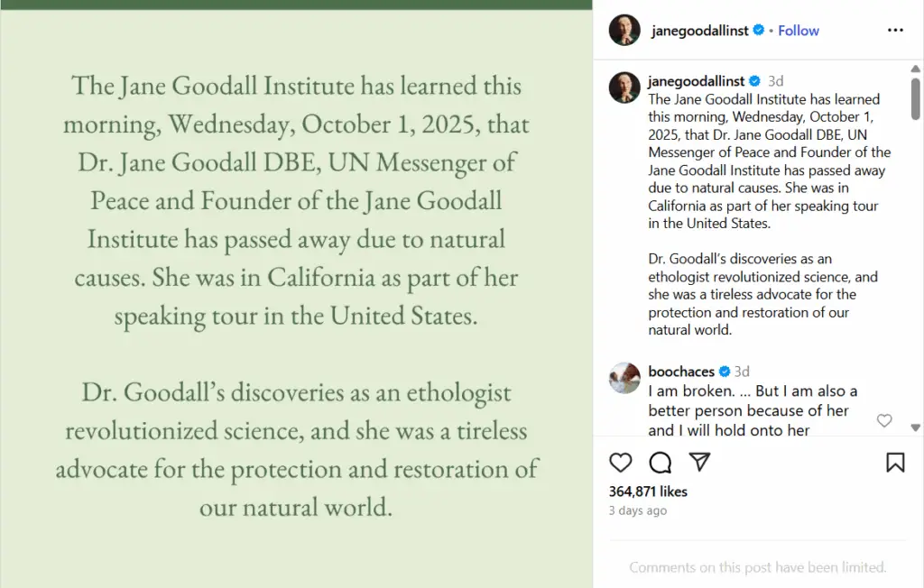
Task: Click the comments panel scrollbar thumb
Action: pyautogui.click(x=915, y=97)
